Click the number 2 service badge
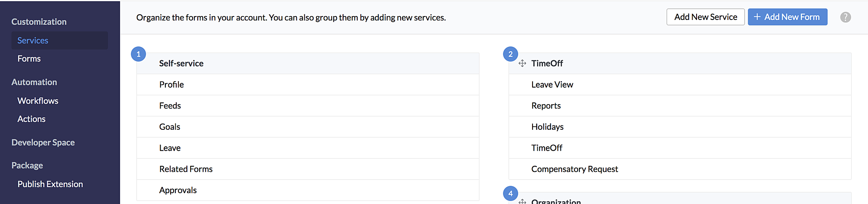 [x=510, y=54]
